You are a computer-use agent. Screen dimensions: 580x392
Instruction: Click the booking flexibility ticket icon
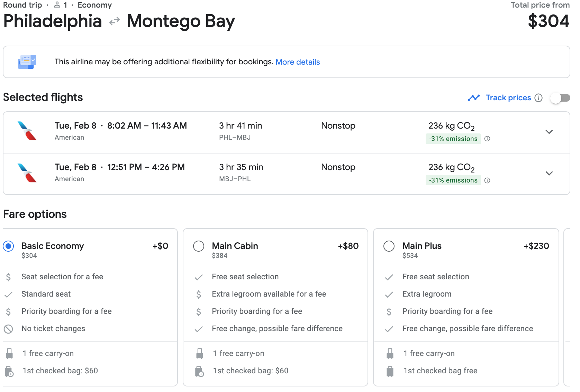pyautogui.click(x=27, y=62)
